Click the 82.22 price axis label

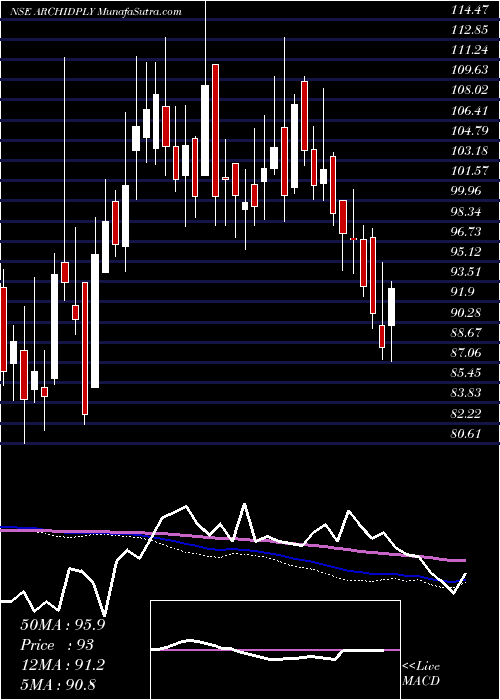(x=466, y=413)
